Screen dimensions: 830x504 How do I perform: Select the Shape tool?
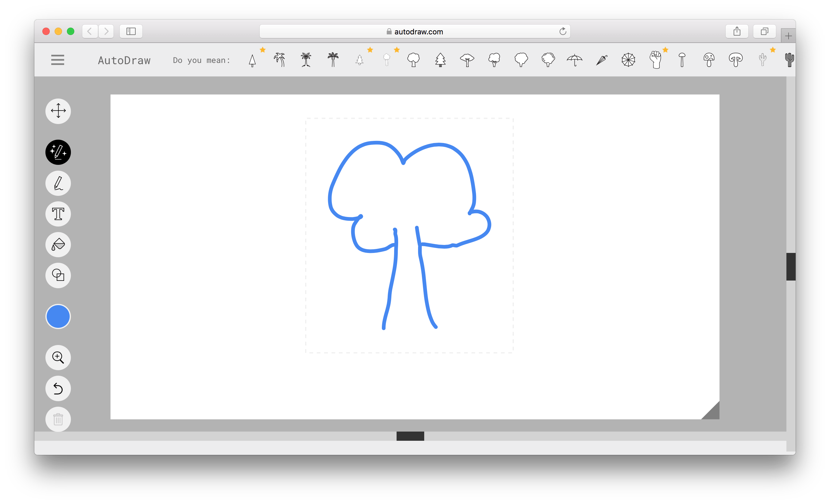(x=58, y=275)
